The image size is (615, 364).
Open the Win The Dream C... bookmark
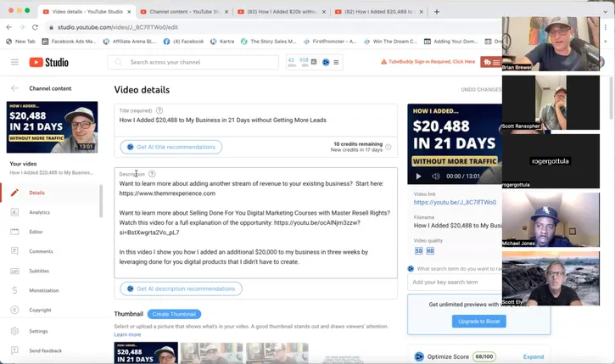[391, 42]
